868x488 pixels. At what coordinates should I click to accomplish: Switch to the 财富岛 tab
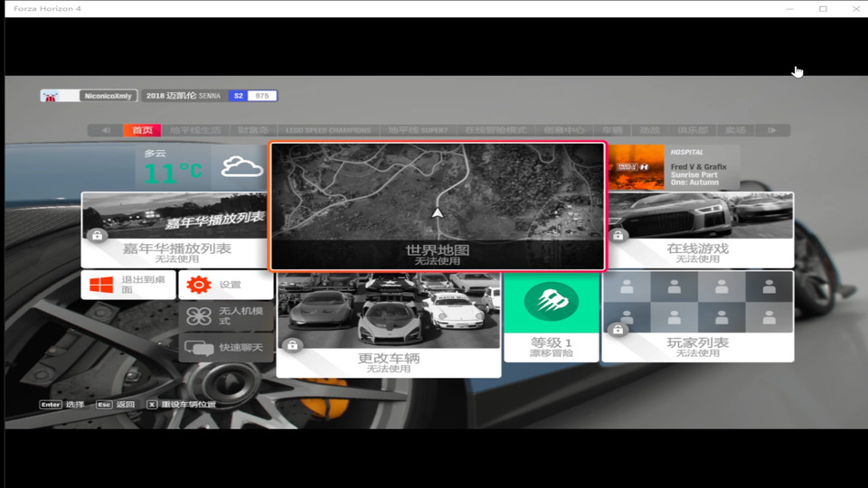point(253,130)
